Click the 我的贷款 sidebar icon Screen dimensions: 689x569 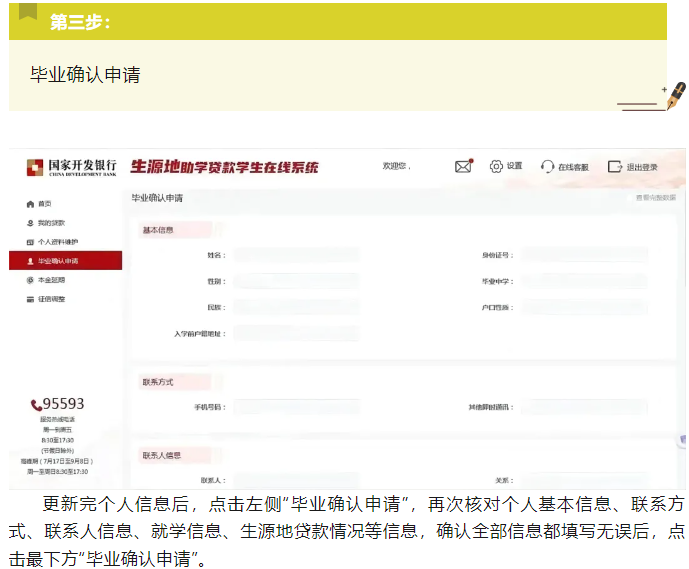tap(30, 223)
